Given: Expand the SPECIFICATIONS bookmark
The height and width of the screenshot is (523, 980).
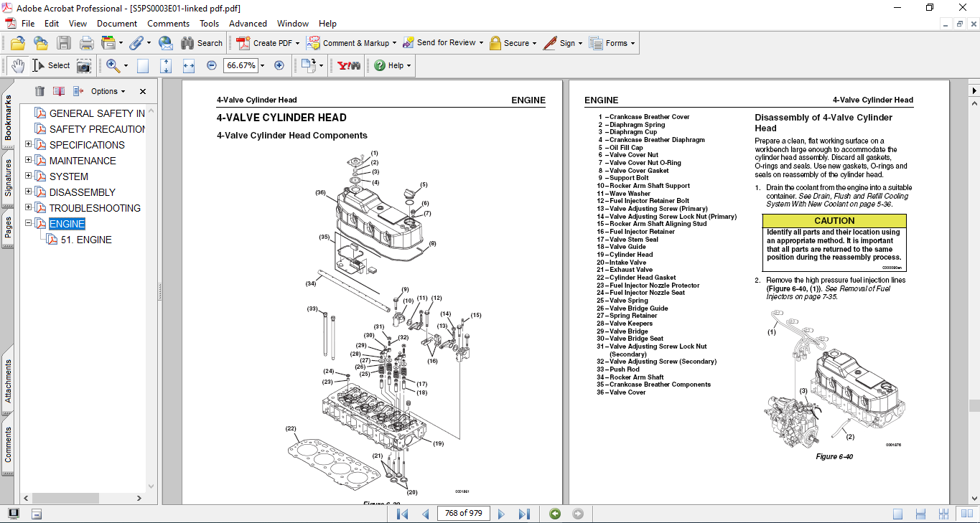Looking at the screenshot, I should (29, 145).
